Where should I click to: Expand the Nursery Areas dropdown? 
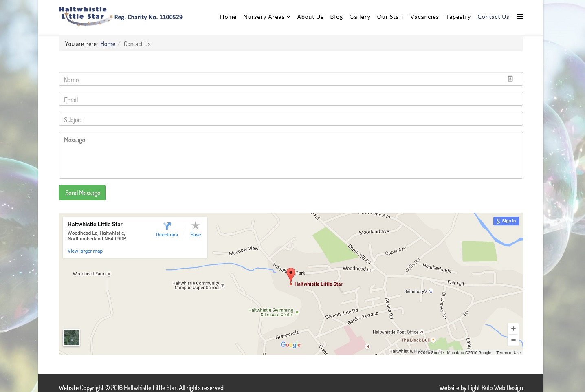[266, 17]
